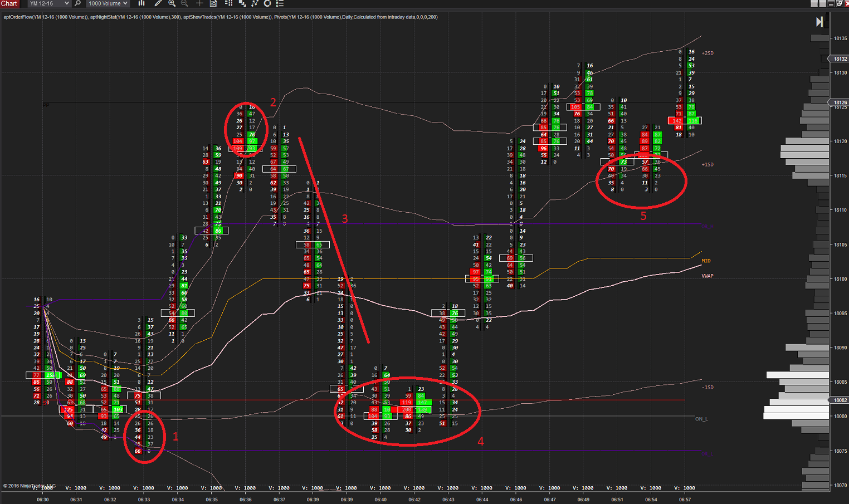Click the aptOrderFlow indicator label text
The height and width of the screenshot is (504, 849).
(x=46, y=17)
